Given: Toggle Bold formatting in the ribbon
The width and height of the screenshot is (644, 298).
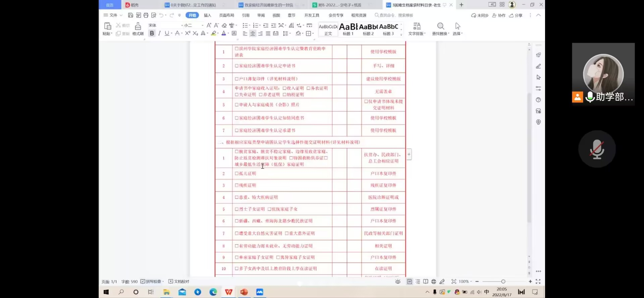Looking at the screenshot, I should click(152, 33).
